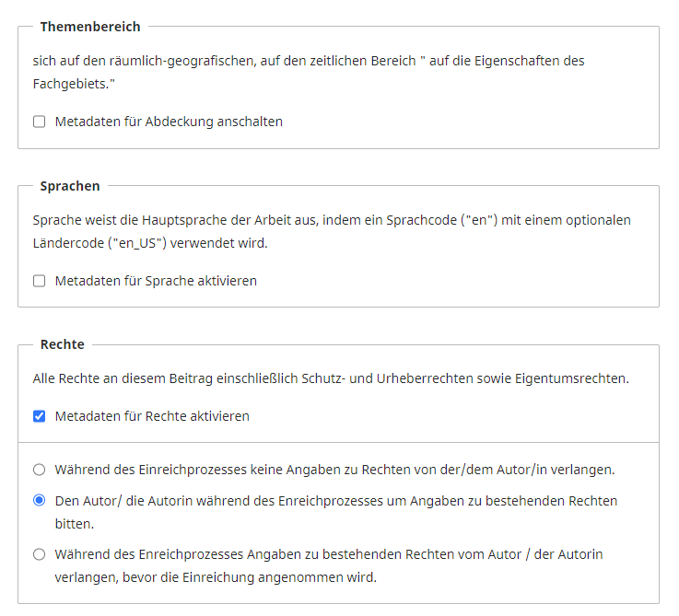Click the Sprachen description mentioning Sprachcode
679x616 pixels.
pyautogui.click(x=332, y=221)
